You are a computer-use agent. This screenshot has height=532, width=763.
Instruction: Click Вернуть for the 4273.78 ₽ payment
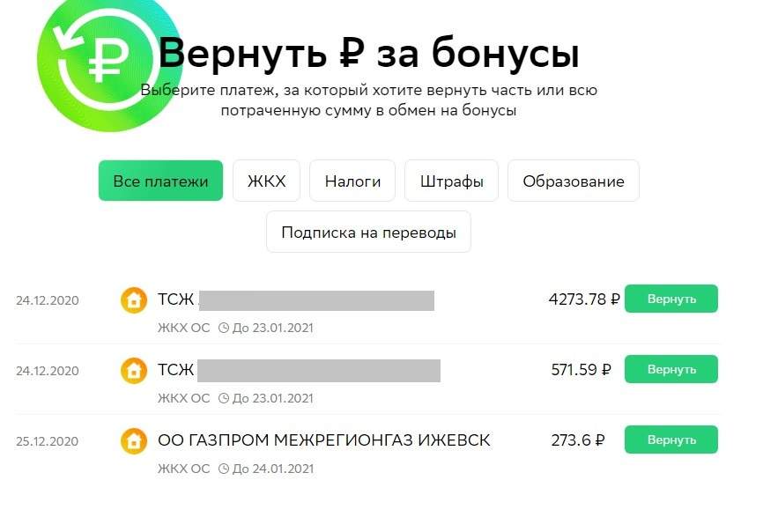click(x=671, y=299)
